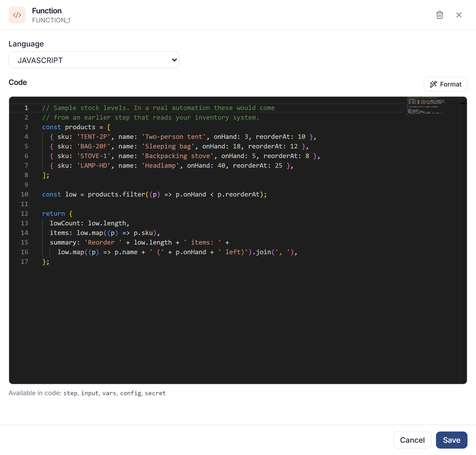Open the JAVASCRIPT language dropdown
Viewport: 476px width, 455px height.
pos(94,60)
